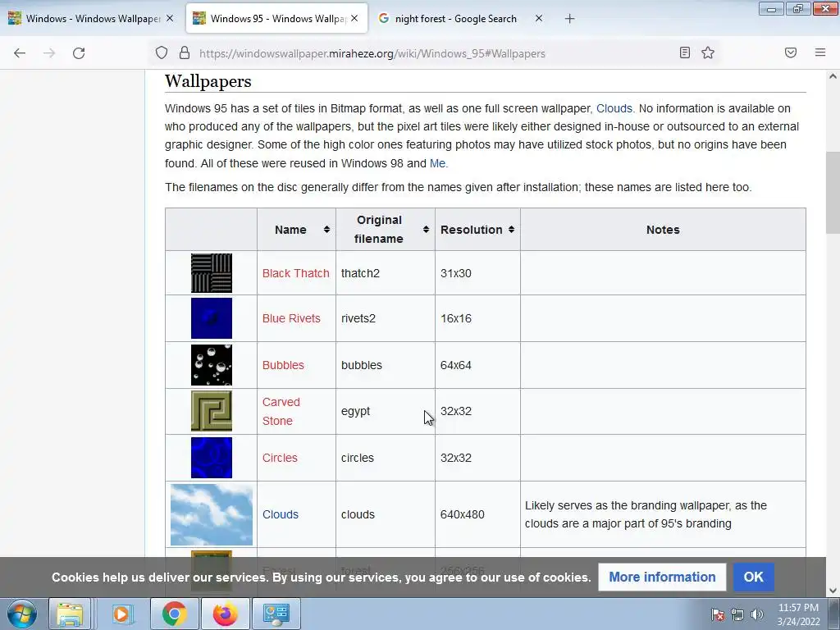Click 'More information' about cookies
Screen dimensions: 840x630
pyautogui.click(x=662, y=577)
